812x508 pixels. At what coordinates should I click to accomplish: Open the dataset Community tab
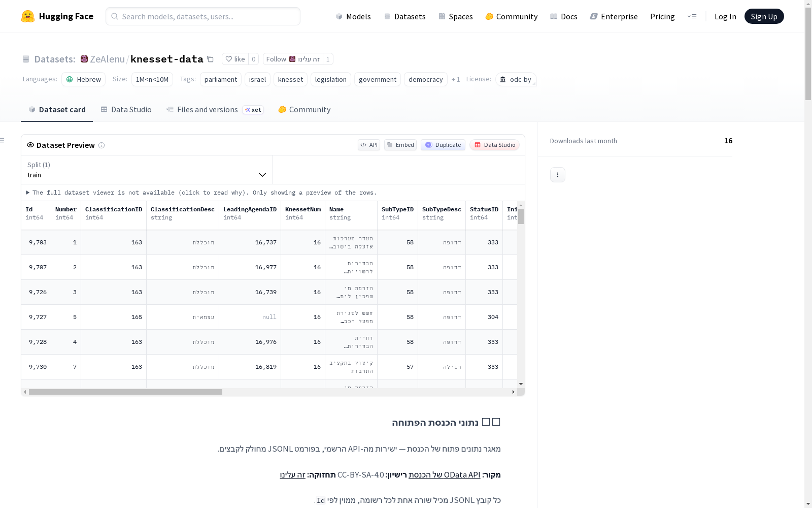pyautogui.click(x=304, y=110)
